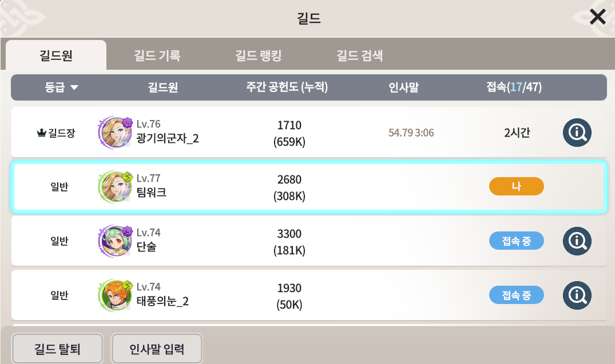Click the 접속 column header

click(514, 87)
